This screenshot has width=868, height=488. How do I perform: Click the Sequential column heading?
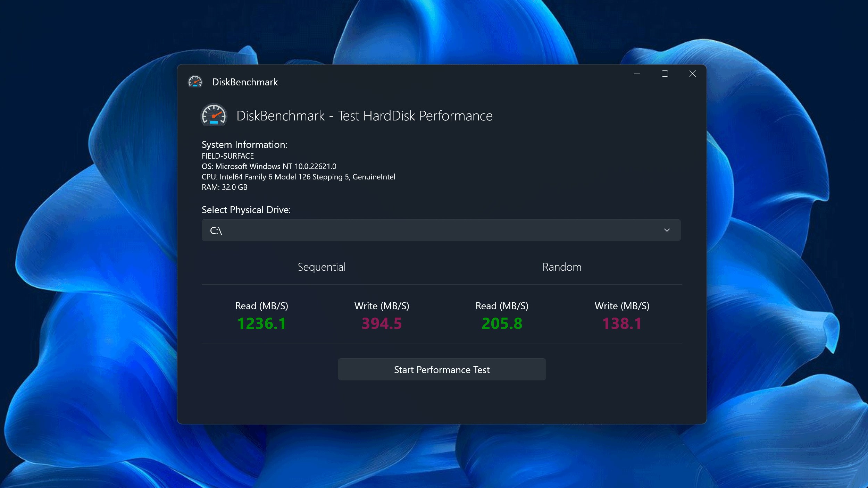322,267
